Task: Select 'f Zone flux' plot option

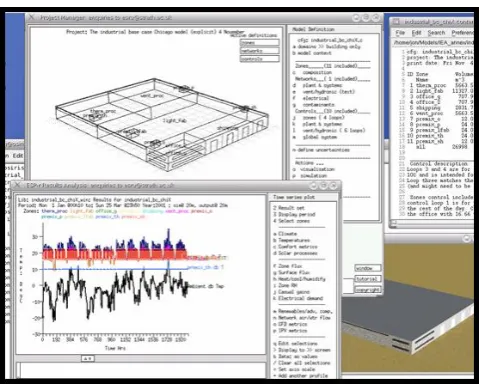Action: tap(288, 266)
